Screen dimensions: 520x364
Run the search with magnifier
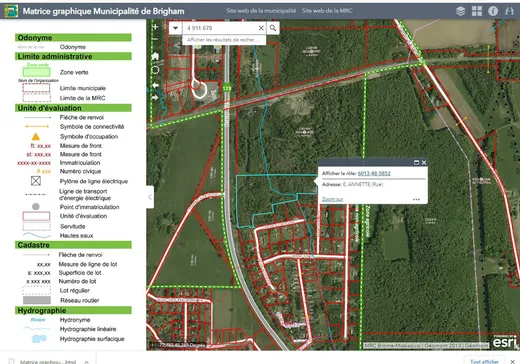click(273, 28)
